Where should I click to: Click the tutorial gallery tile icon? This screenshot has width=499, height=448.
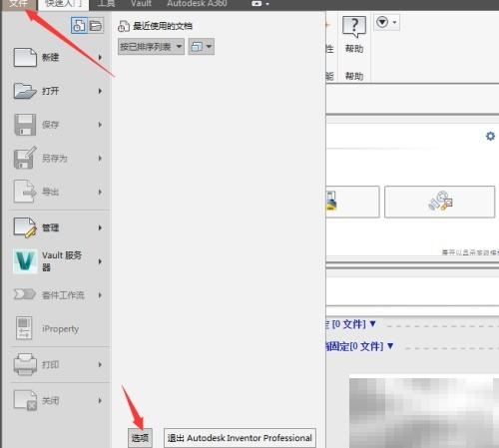tap(440, 202)
